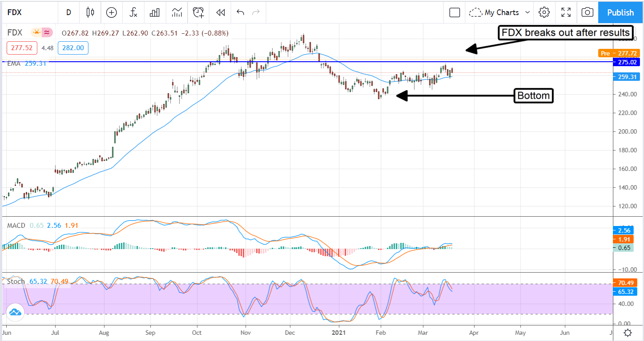Open the fx Indicators menu

(x=133, y=12)
